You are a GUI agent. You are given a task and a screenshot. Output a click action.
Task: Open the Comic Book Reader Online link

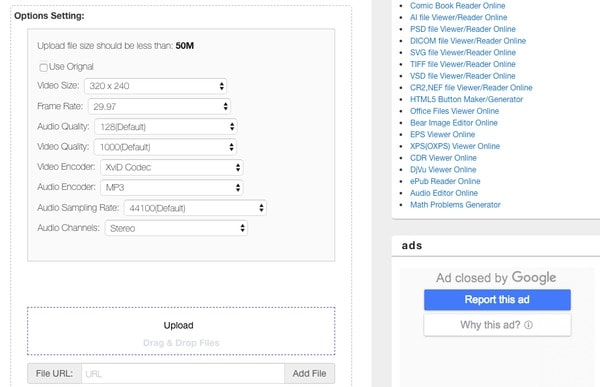point(457,6)
